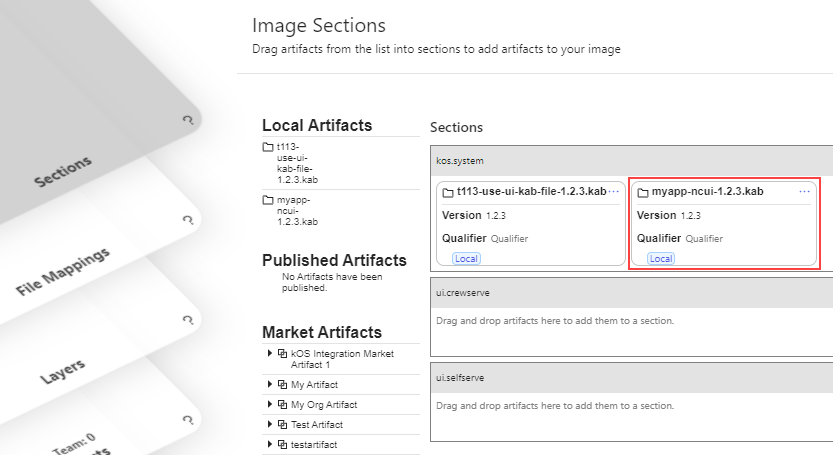Viewport: 833px width, 455px height.
Task: Click the package icon next to My Artifact
Action: click(x=283, y=384)
